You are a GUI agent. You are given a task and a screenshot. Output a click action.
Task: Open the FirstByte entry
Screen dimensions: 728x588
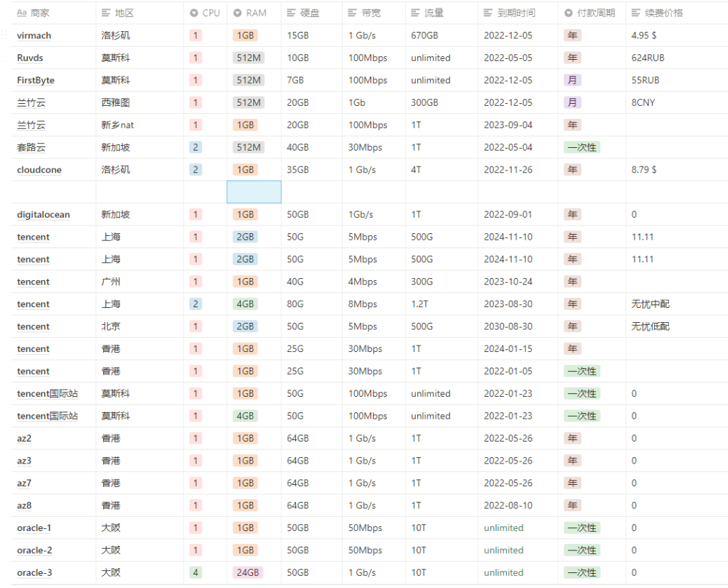click(36, 80)
